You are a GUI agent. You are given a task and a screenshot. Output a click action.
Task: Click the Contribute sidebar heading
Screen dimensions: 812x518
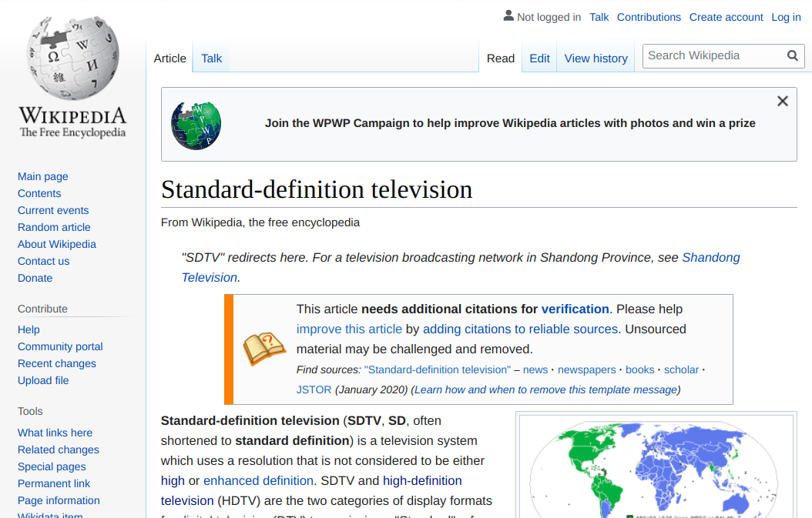[42, 309]
